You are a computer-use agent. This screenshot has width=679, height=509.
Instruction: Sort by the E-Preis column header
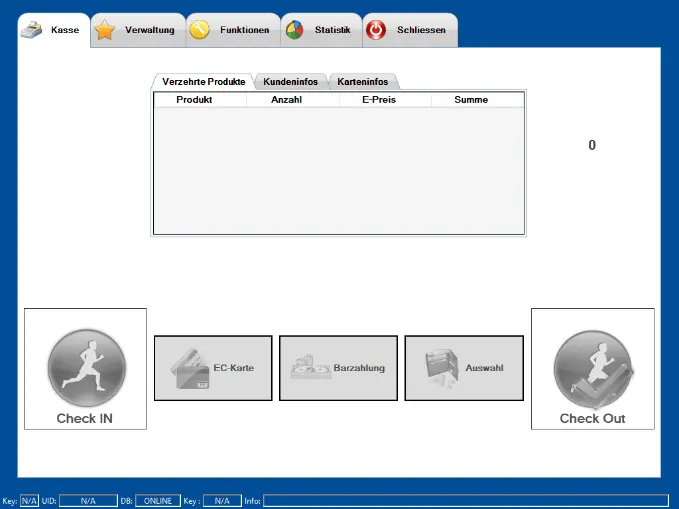[384, 100]
